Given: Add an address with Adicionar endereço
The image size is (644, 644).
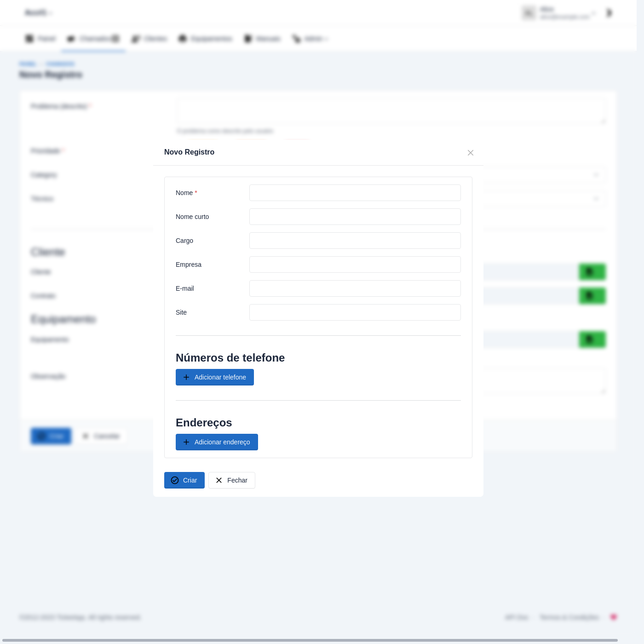Looking at the screenshot, I should pos(217,442).
